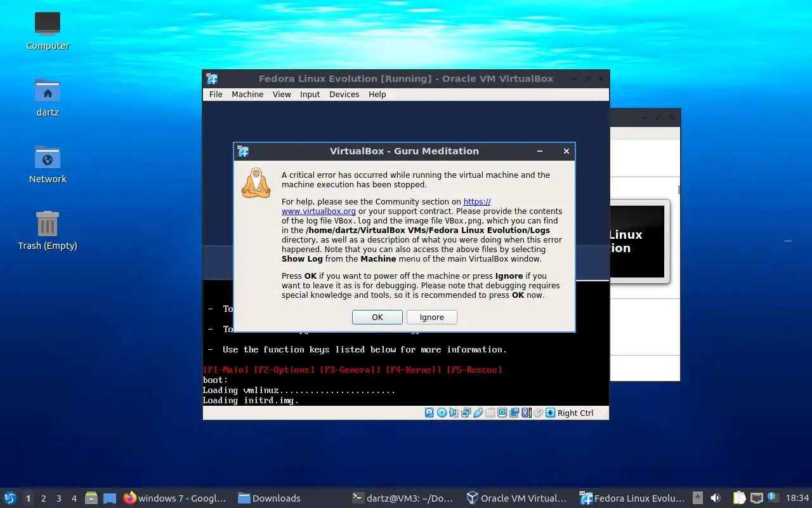
Task: Minimize the Guru Meditation dialog
Action: [540, 151]
